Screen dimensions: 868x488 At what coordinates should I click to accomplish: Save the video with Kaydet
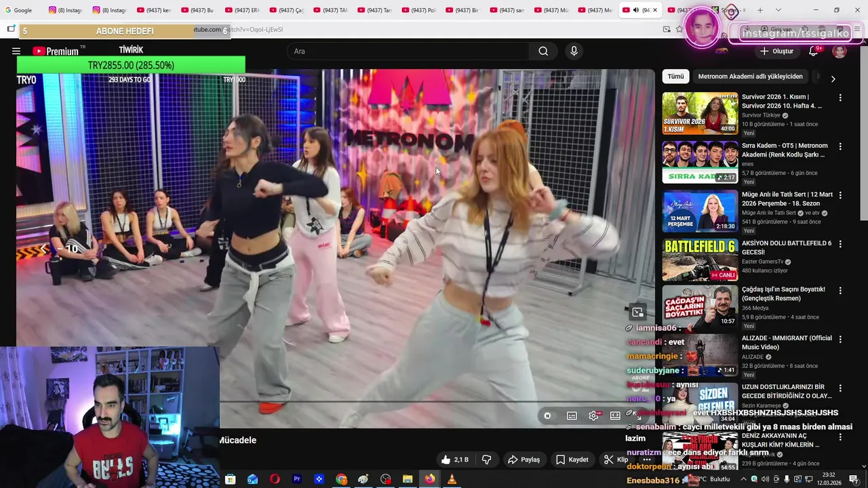[x=572, y=460]
